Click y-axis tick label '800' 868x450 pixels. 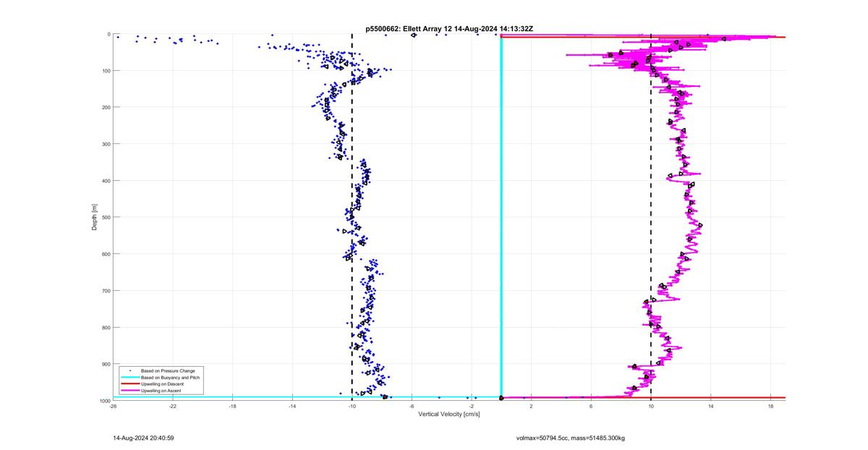tap(105, 328)
